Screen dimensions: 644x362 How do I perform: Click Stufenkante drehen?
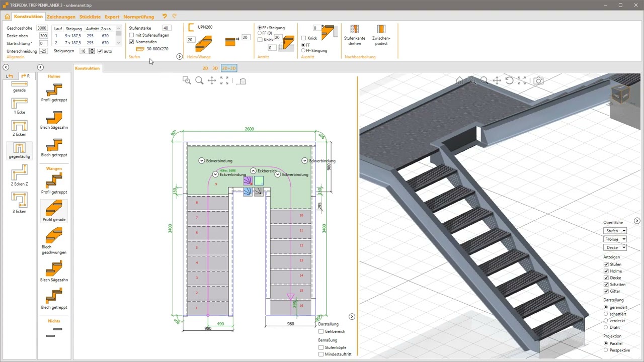coord(355,36)
